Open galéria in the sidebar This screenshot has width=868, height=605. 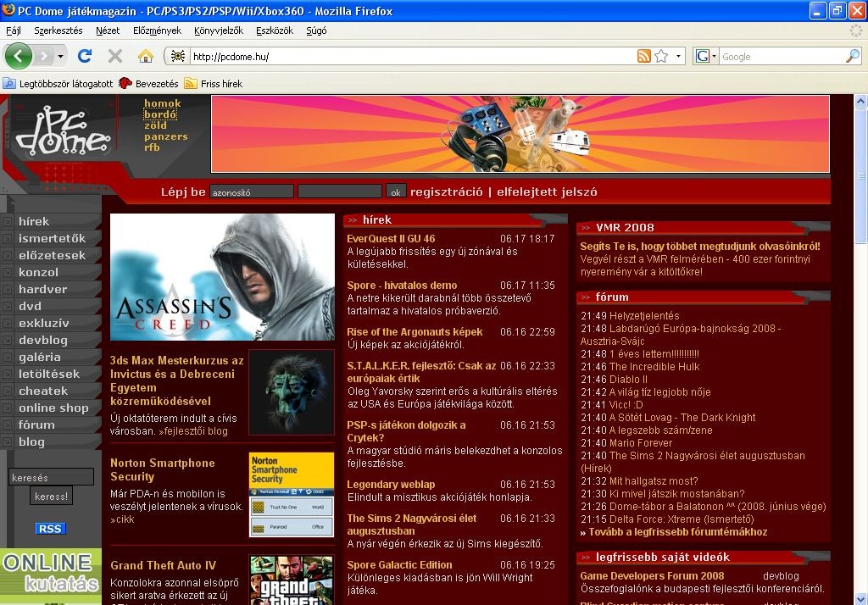pyautogui.click(x=40, y=357)
